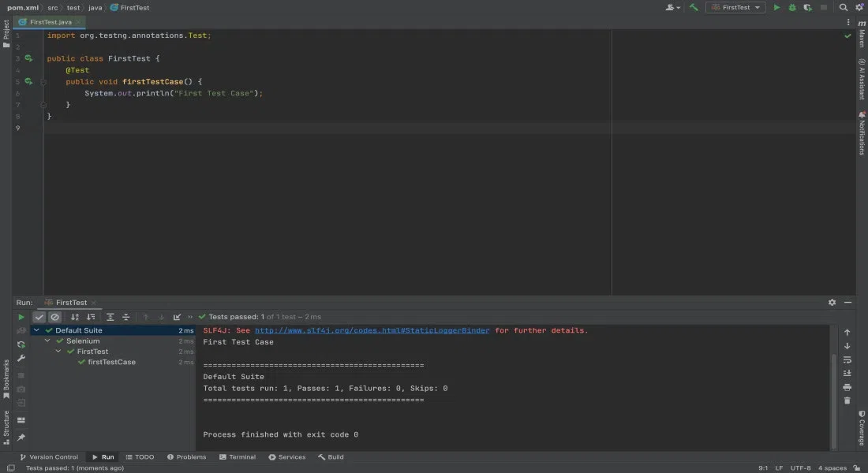Open Services tool window tab
The width and height of the screenshot is (868, 473).
click(286, 457)
